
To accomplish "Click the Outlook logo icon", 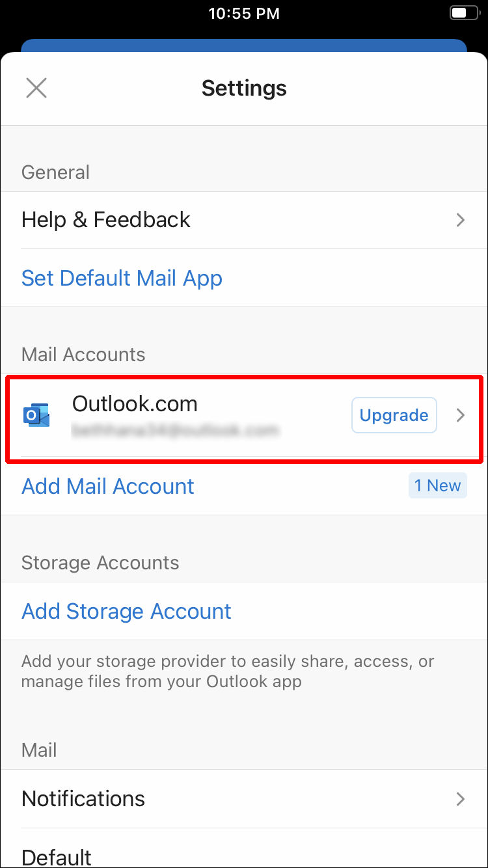I will tap(36, 415).
